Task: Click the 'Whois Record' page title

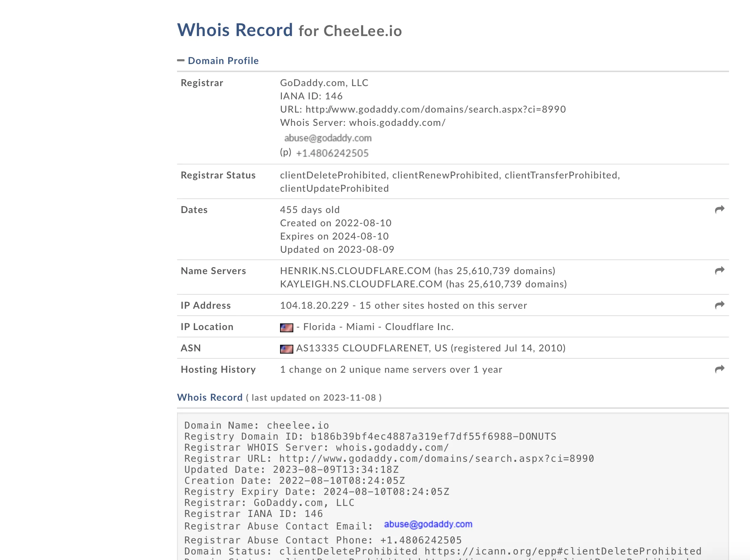Action: pyautogui.click(x=235, y=30)
